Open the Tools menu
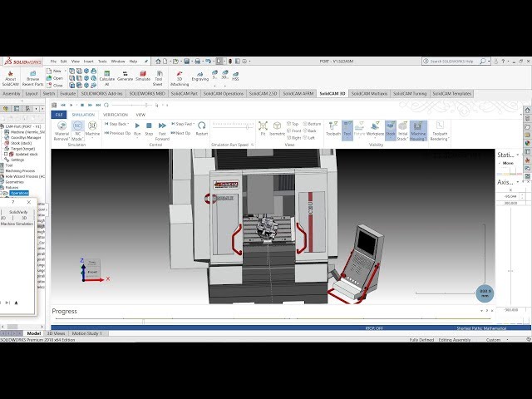 [x=102, y=62]
